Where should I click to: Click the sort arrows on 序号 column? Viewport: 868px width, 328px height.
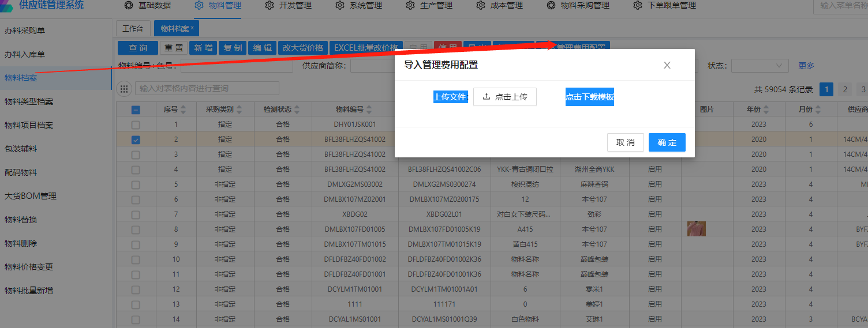pyautogui.click(x=182, y=110)
